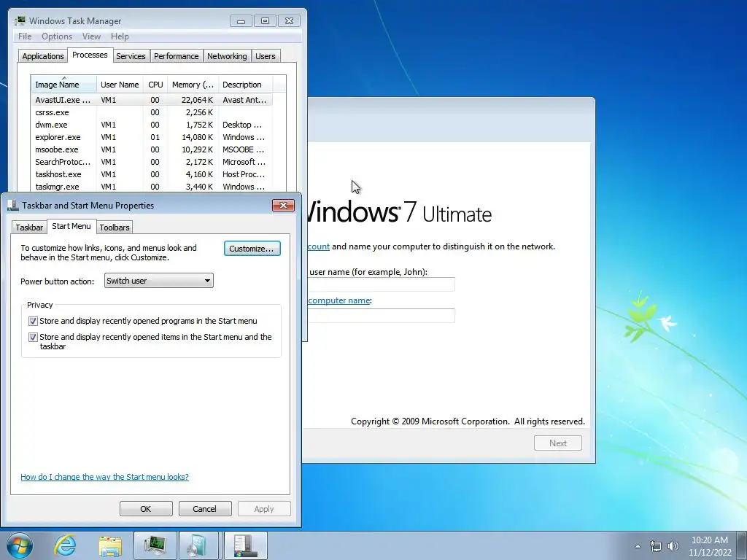Open network status tray icon
This screenshot has width=747, height=560.
[656, 546]
